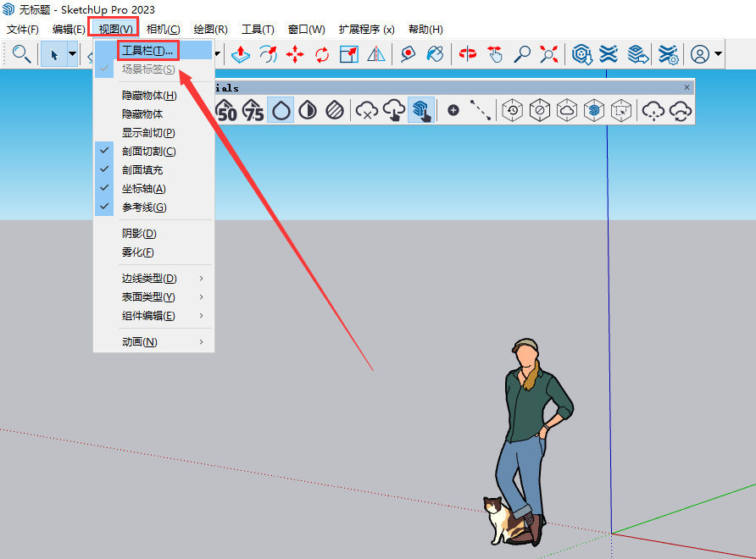Activate the Orbit camera tool
756x559 pixels.
point(466,54)
